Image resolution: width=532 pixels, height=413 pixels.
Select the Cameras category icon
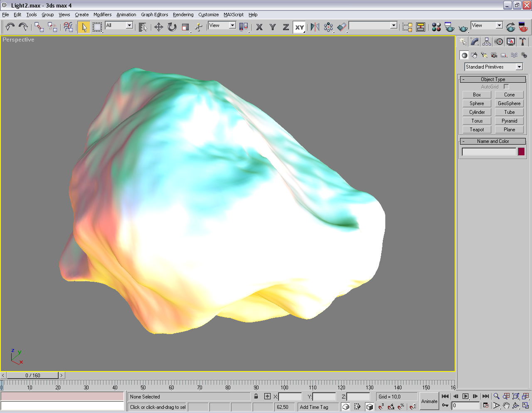(494, 55)
